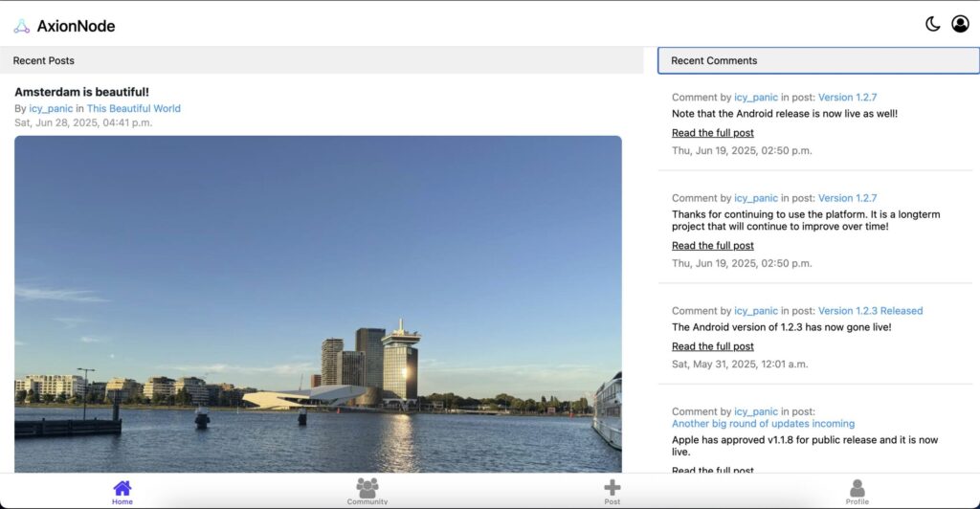Click "Read the full post" under longterm project comment
The width and height of the screenshot is (980, 509).
pyautogui.click(x=712, y=246)
